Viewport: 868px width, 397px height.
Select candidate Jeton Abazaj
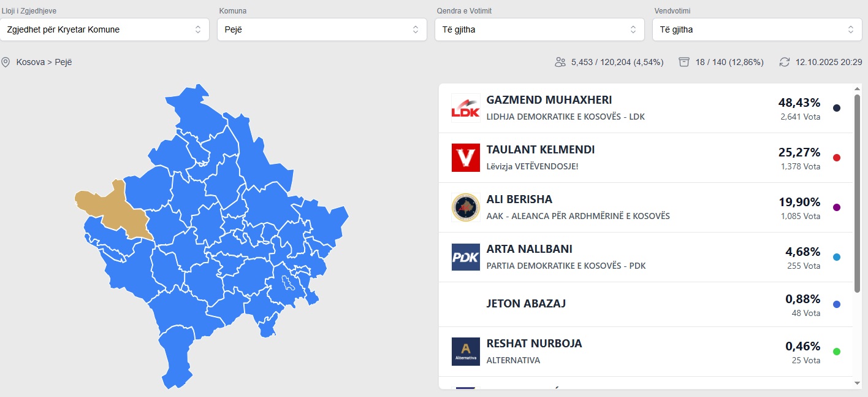525,304
